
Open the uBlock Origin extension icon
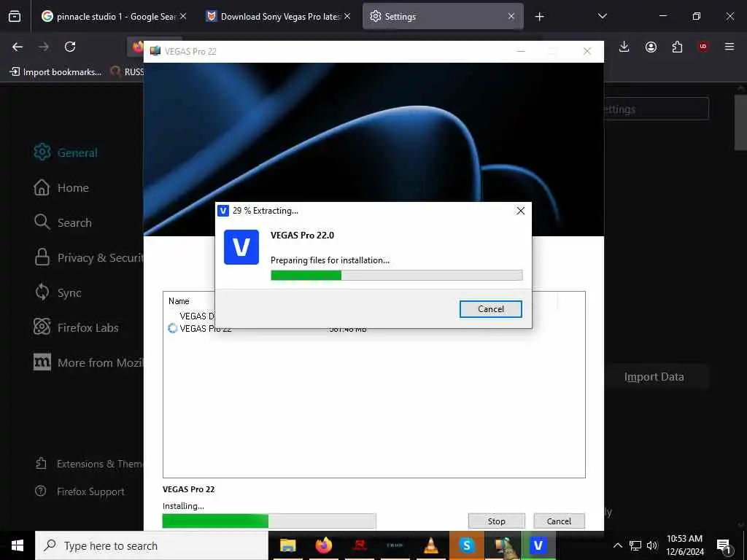(x=703, y=47)
